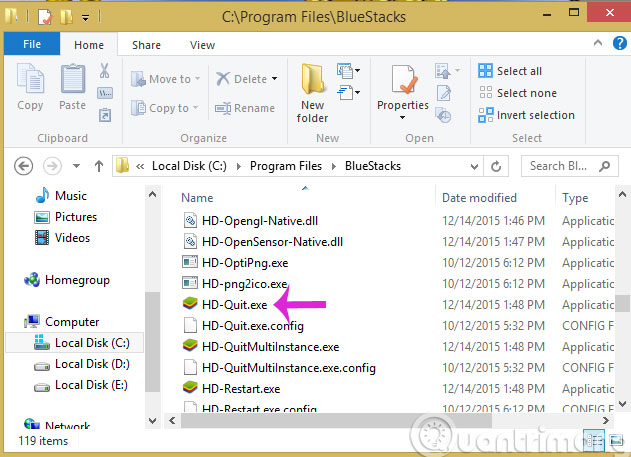Open the Customize Quick Access Toolbar dropdown
The width and height of the screenshot is (631, 457).
[86, 18]
